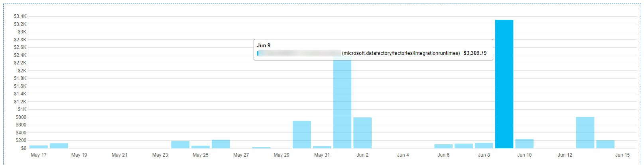Screen dimensions: 644x165
Task: Click the tiny May 28 bar
Action: (261, 148)
